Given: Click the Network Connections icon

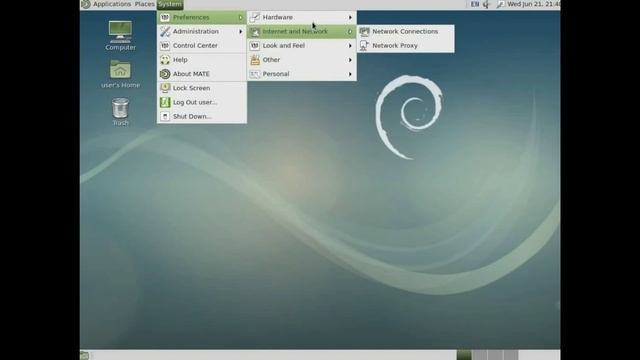Looking at the screenshot, I should pos(364,31).
